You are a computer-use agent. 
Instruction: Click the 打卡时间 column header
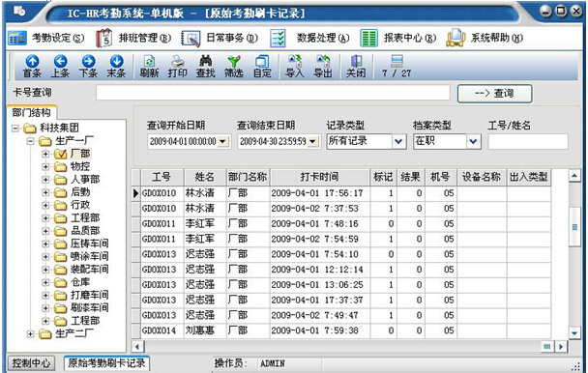pos(319,177)
